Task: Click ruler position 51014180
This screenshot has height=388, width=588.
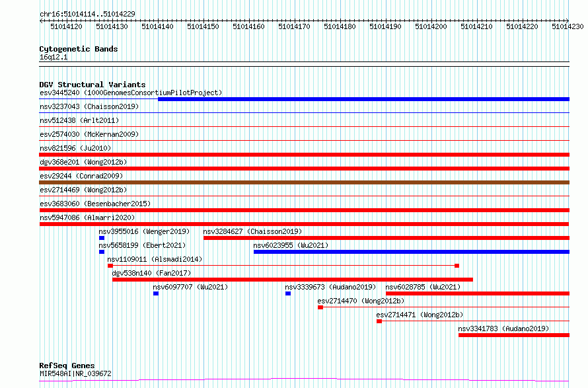Action: 340,26
